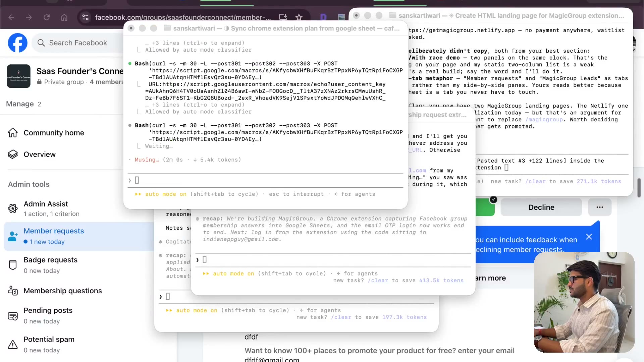Open site info icon in address bar
This screenshot has height=362, width=644.
tap(86, 17)
